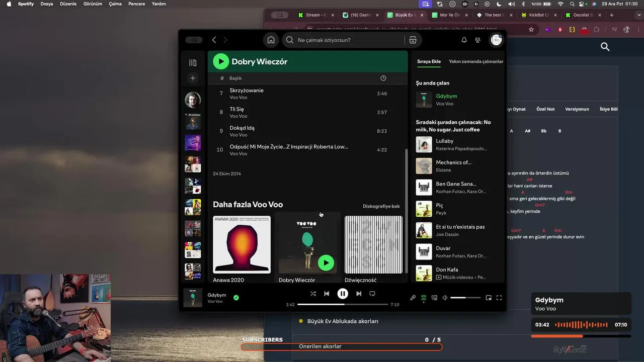Screen dimensions: 644x362
Task: Select track 9 Dokąd Idą
Action: click(x=308, y=131)
